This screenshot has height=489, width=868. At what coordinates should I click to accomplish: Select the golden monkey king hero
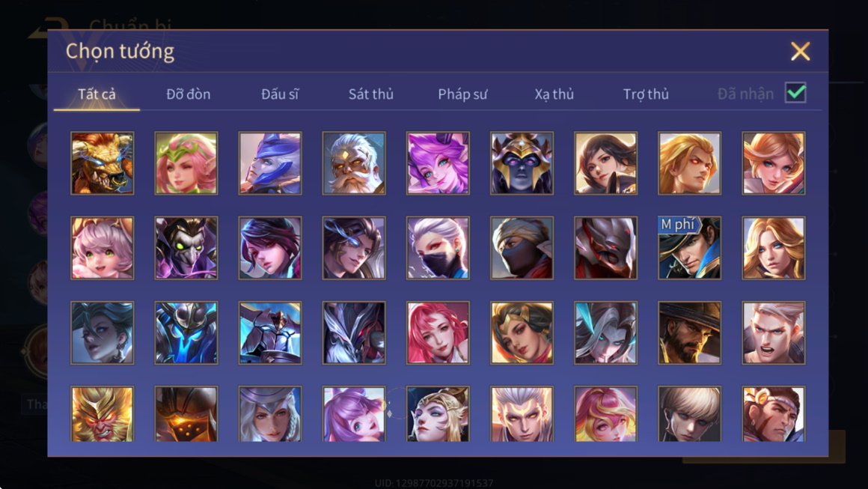click(103, 413)
